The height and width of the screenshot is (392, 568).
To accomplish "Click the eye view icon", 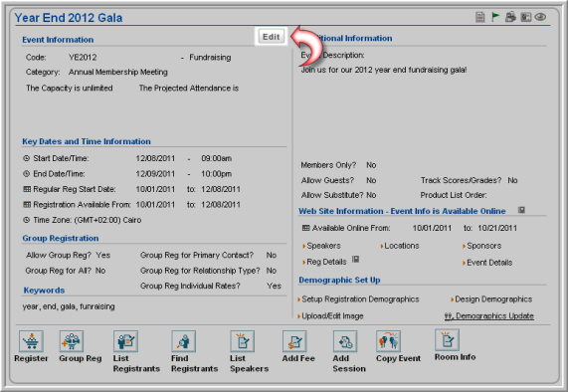I will click(x=540, y=17).
